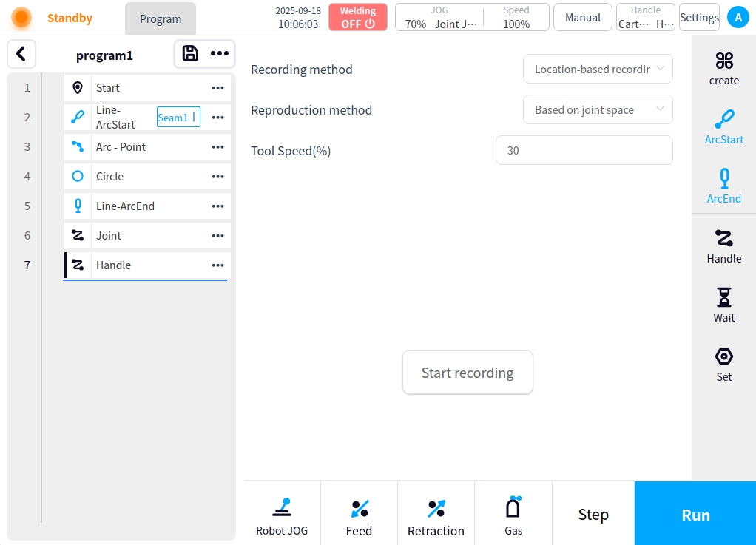This screenshot has width=756, height=545.
Task: Open the Set hexagon tool
Action: tap(723, 365)
